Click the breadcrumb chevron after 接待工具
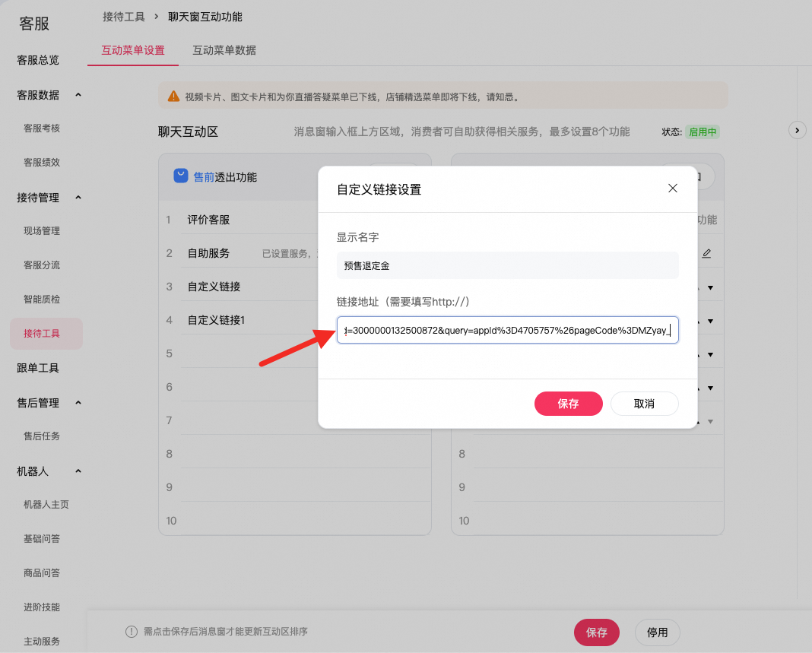Viewport: 812px width, 653px height. pos(157,16)
